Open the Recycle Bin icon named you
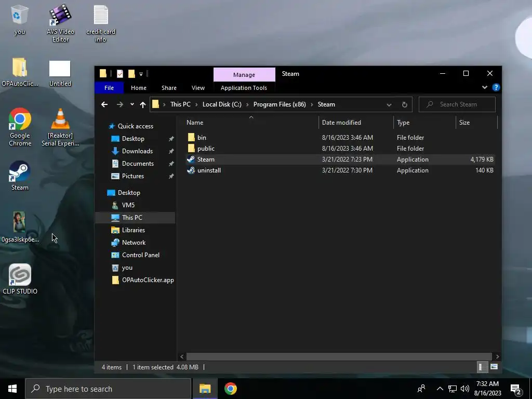This screenshot has height=399, width=532. (x=19, y=20)
